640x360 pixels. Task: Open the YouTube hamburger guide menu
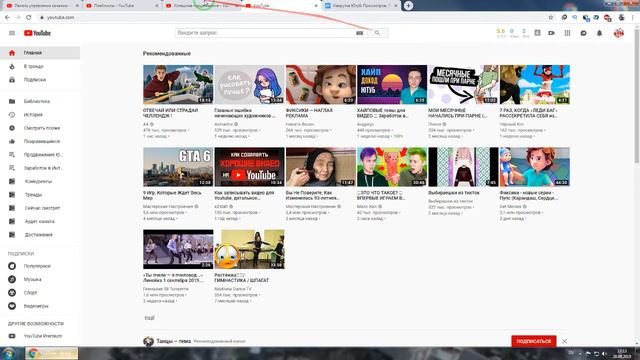tap(12, 33)
